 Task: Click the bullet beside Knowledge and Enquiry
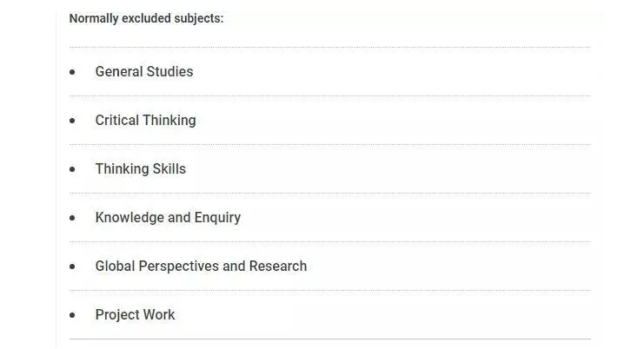click(x=73, y=218)
